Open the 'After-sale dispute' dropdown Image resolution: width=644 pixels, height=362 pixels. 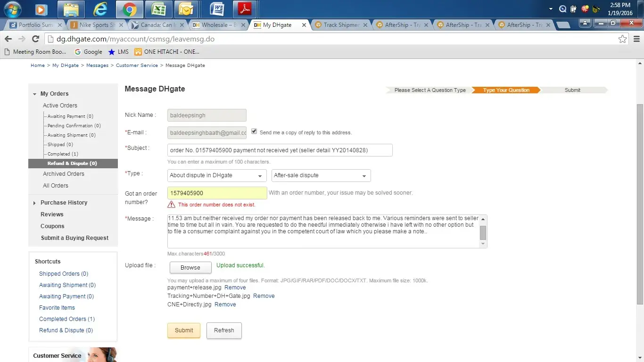point(321,175)
